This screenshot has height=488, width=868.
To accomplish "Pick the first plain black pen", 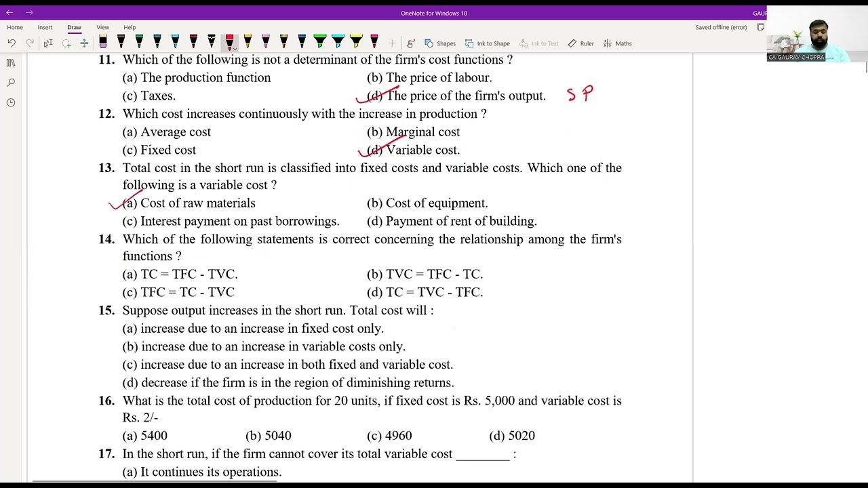I will (121, 43).
